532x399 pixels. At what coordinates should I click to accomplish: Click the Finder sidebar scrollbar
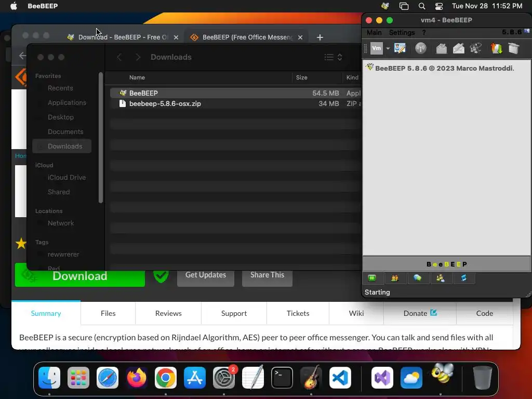100,137
